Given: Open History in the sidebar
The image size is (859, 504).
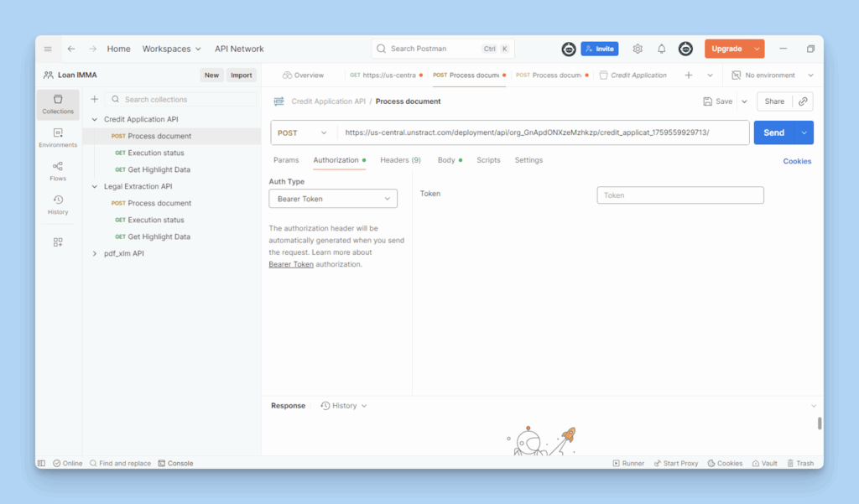Looking at the screenshot, I should 58,205.
